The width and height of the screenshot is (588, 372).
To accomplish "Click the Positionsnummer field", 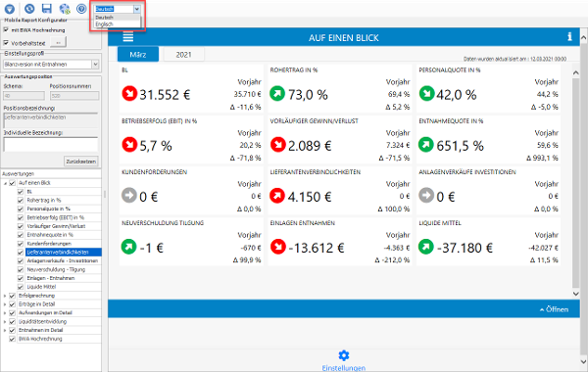I will 74,96.
